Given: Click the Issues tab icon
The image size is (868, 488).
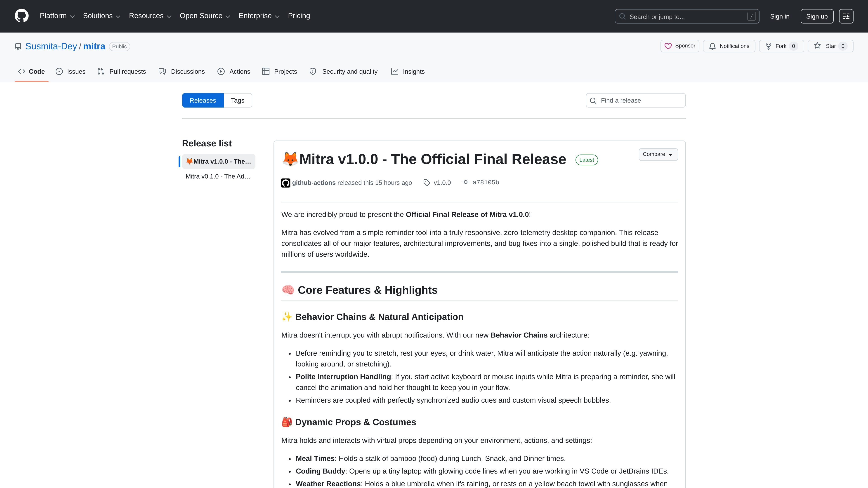Looking at the screenshot, I should 59,71.
